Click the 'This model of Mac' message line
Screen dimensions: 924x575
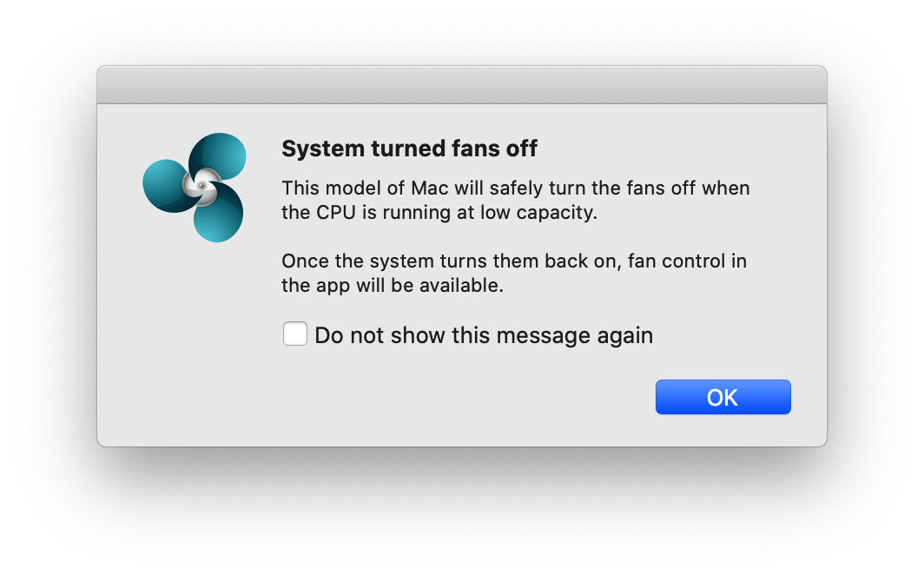point(515,188)
